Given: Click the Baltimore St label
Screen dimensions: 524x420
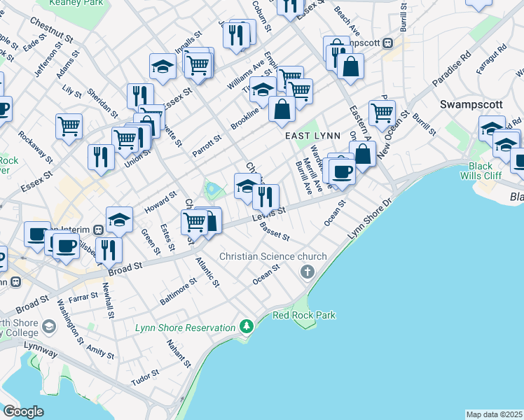Looking at the screenshot, I should (179, 291).
